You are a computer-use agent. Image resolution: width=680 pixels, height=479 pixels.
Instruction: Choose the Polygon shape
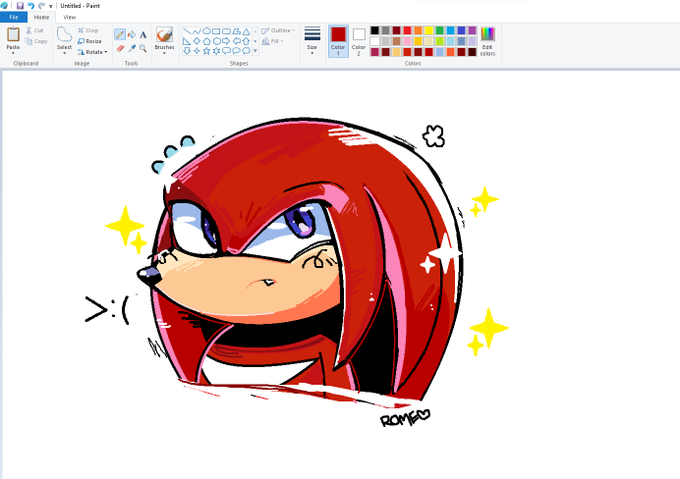[236, 31]
